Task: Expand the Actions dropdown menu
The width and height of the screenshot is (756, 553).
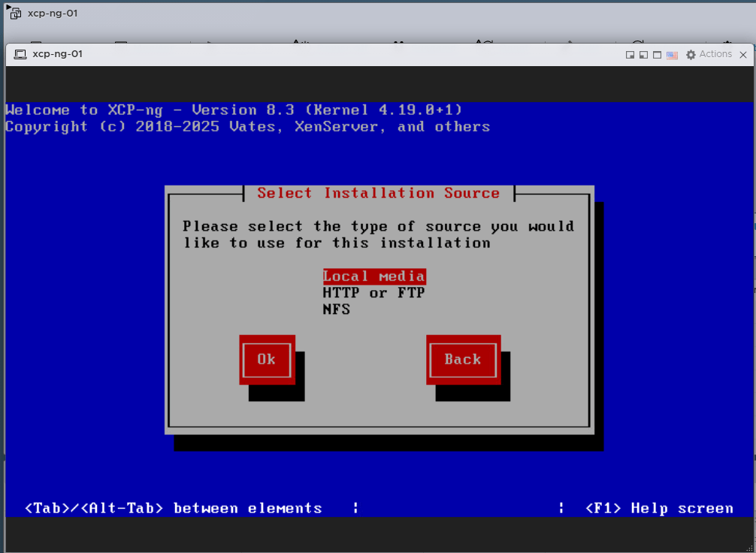Action: [715, 54]
